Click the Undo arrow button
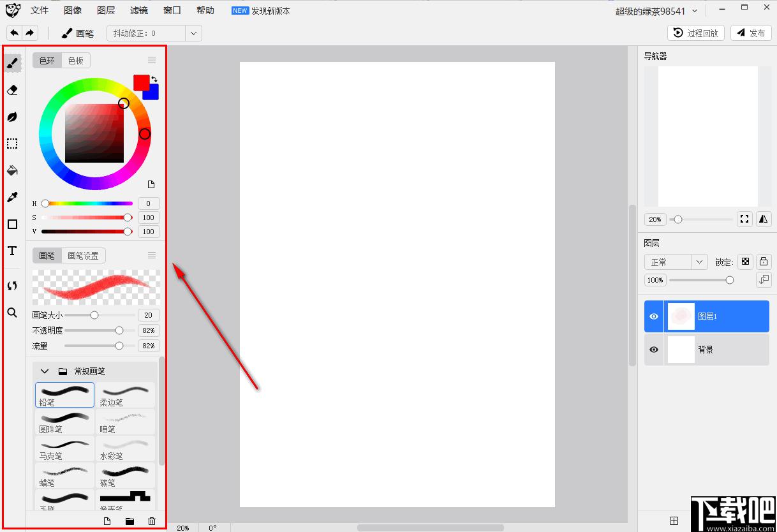 [x=15, y=33]
